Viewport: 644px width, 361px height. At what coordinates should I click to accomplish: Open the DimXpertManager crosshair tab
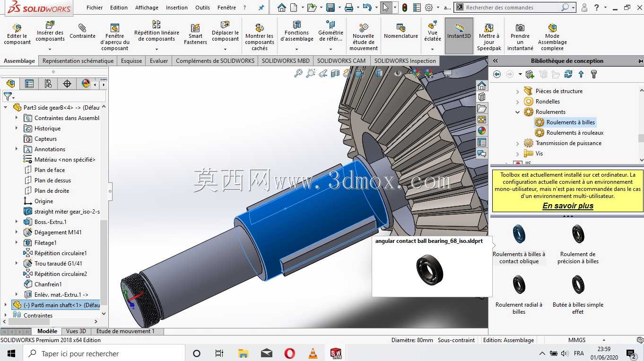click(67, 84)
